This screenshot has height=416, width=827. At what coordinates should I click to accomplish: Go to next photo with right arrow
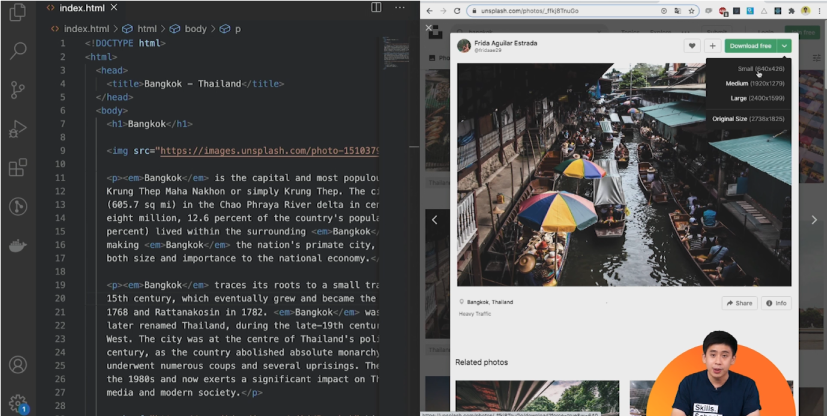tap(814, 220)
